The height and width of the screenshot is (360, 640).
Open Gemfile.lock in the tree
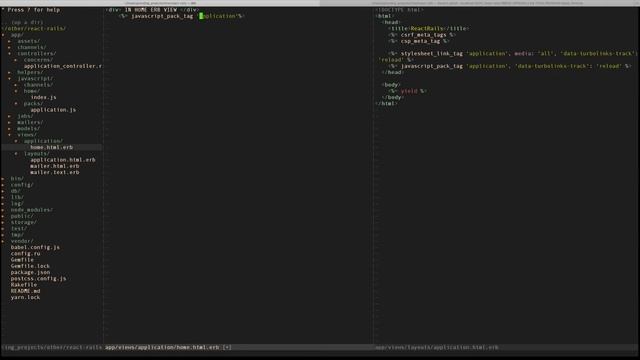pos(30,266)
